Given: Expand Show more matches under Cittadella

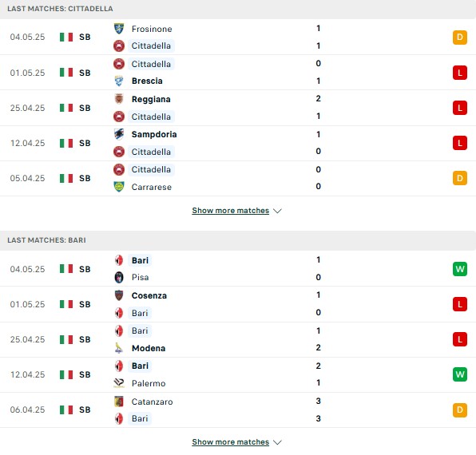Looking at the screenshot, I should click(230, 211).
